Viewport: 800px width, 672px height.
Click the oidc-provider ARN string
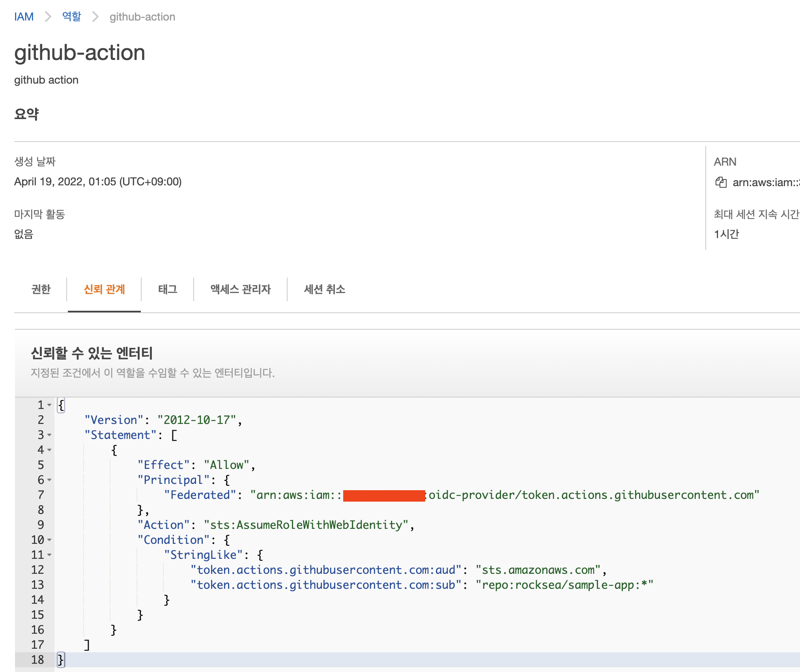click(x=505, y=495)
